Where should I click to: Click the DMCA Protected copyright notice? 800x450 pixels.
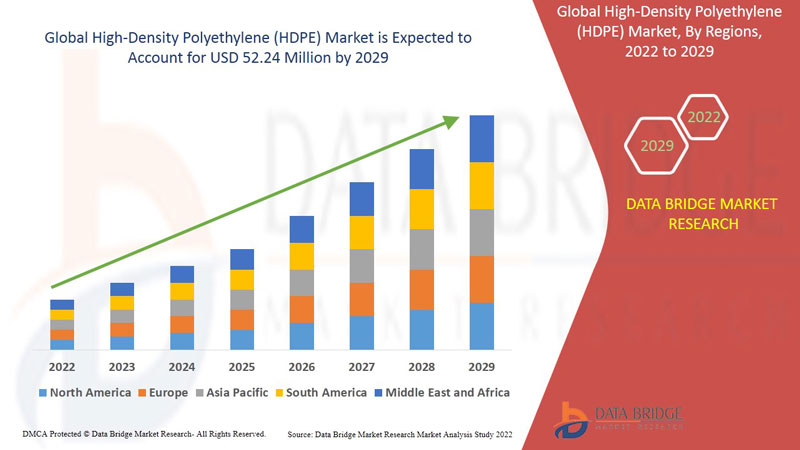(142, 435)
